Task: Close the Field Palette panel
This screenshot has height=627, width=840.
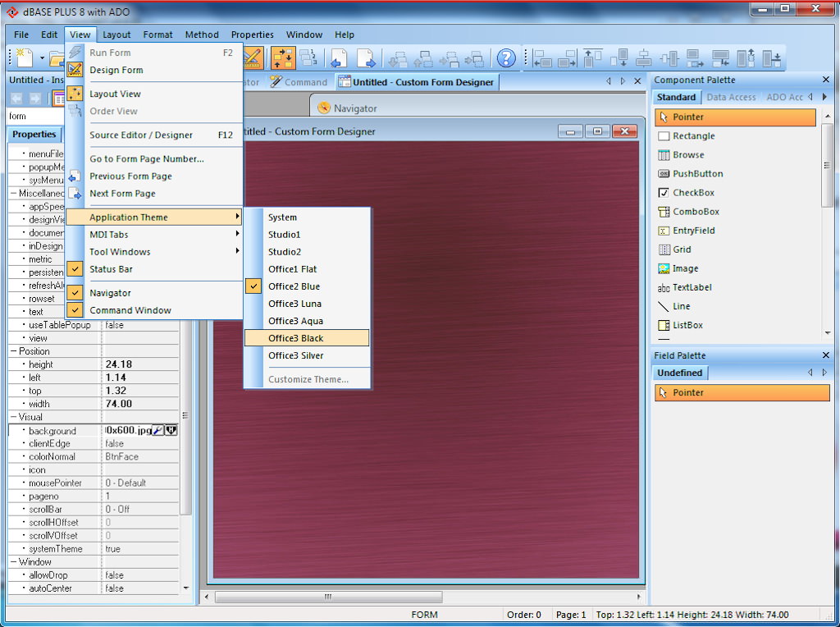Action: pos(825,355)
